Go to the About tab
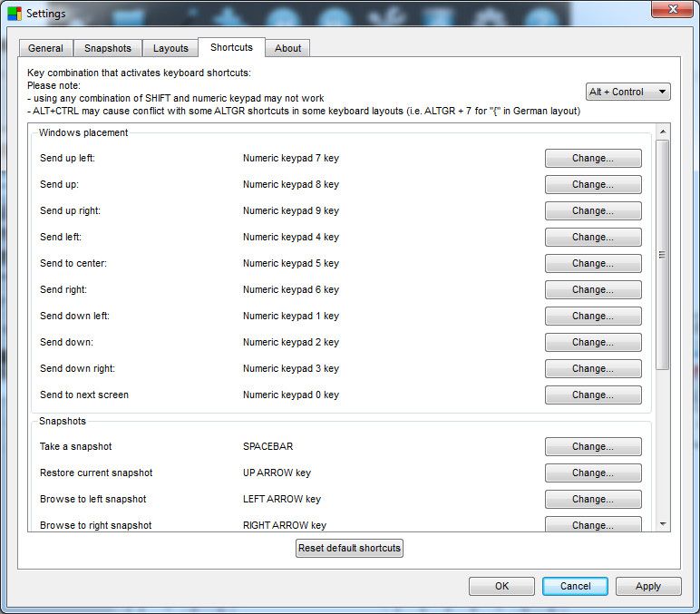Screen dimensions: 700x614 pos(288,48)
